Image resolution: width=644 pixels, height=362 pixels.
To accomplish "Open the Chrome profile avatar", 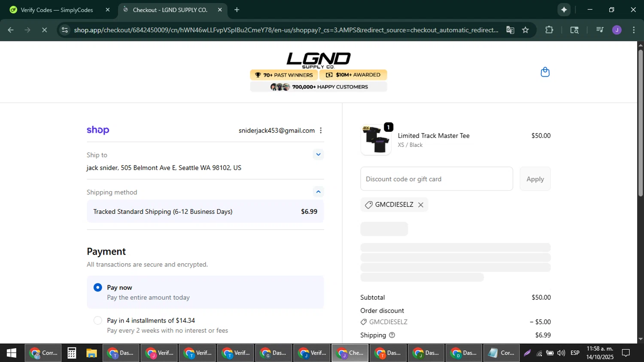I will pyautogui.click(x=617, y=30).
